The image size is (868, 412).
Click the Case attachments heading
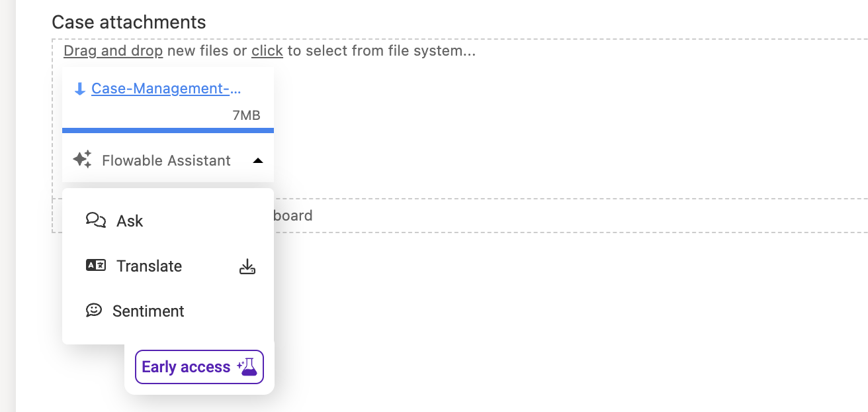tap(129, 23)
